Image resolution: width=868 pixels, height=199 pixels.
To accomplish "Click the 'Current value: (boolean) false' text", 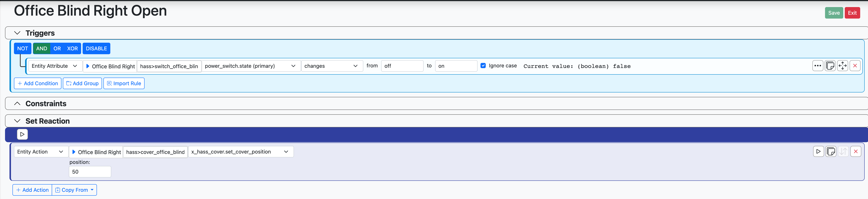I will point(577,66).
